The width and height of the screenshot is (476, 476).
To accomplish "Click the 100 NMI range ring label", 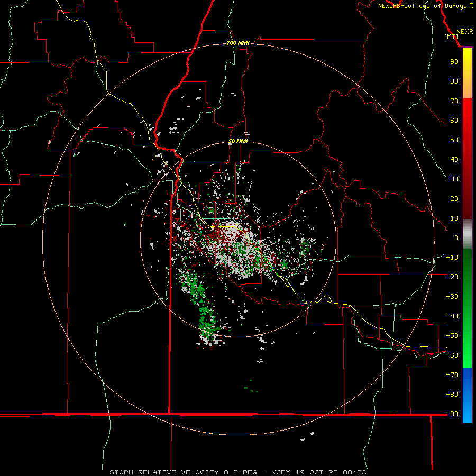I will [x=238, y=43].
